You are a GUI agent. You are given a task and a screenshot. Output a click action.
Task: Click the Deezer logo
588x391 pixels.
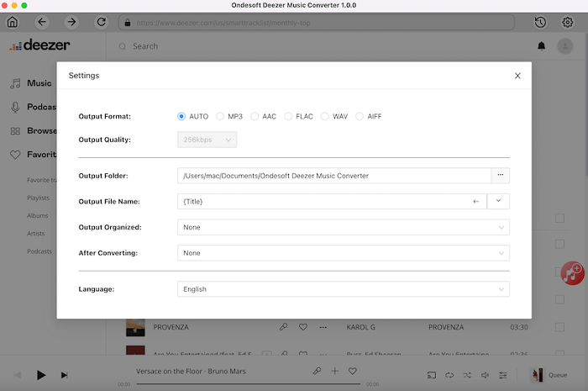pos(39,45)
